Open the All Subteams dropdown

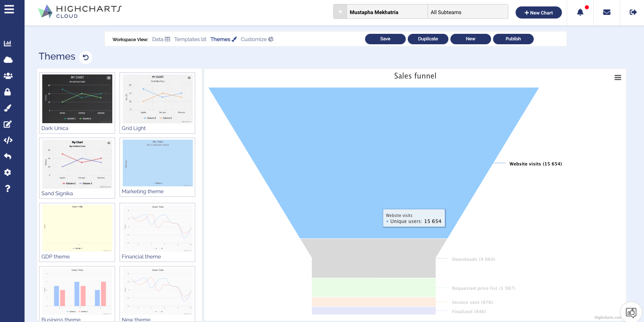tap(467, 12)
